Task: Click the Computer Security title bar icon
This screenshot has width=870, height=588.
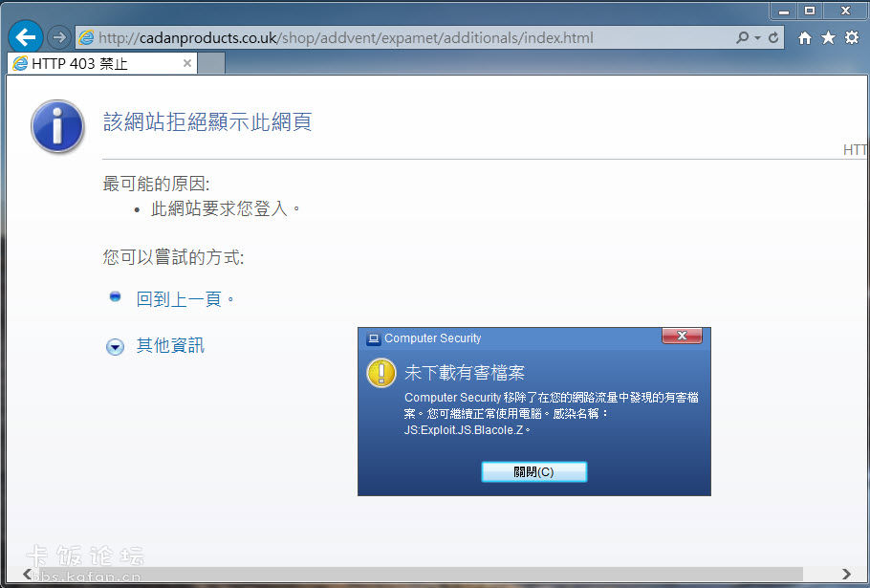Action: point(374,338)
